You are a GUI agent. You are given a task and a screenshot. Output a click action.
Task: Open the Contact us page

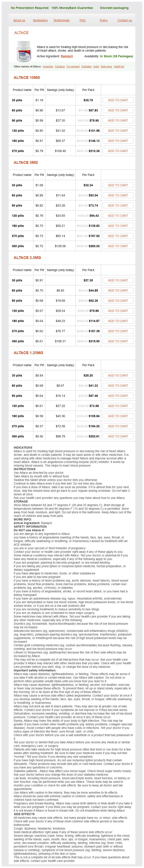125,21
